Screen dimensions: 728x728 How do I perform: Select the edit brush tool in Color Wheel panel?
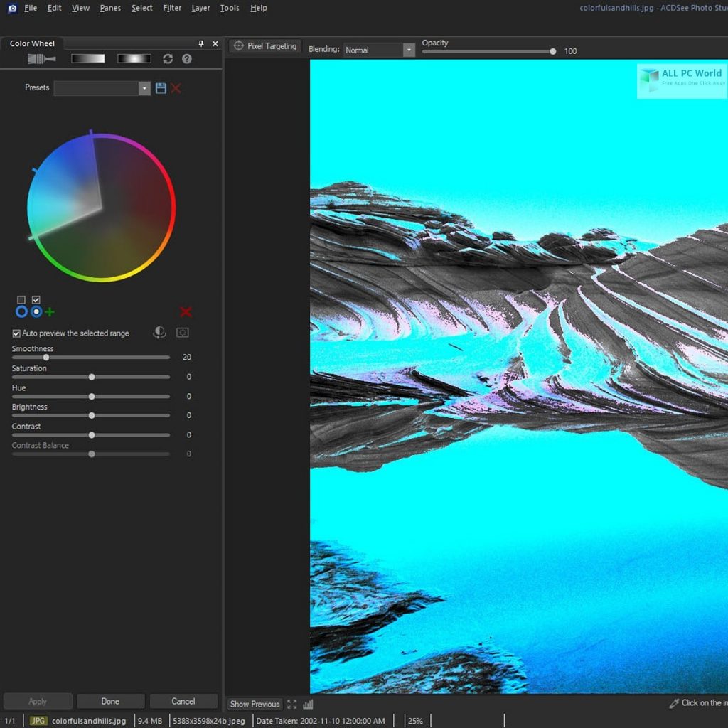pos(41,59)
